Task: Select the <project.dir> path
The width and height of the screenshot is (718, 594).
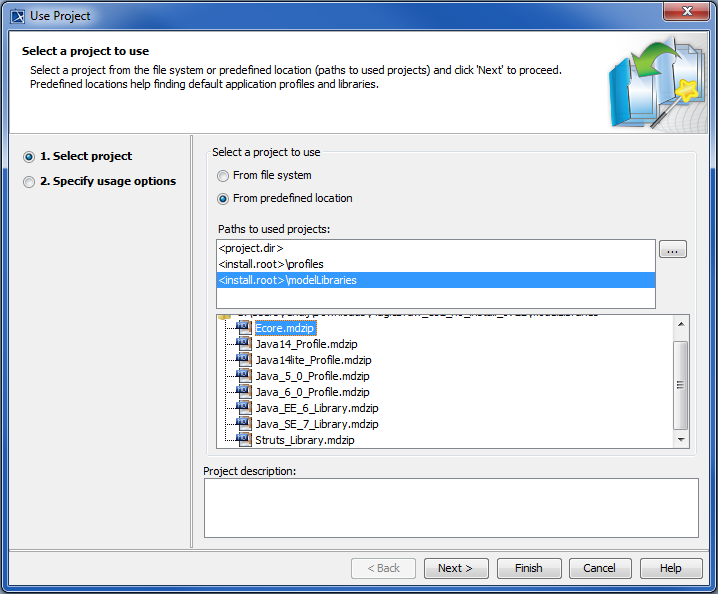Action: click(435, 248)
